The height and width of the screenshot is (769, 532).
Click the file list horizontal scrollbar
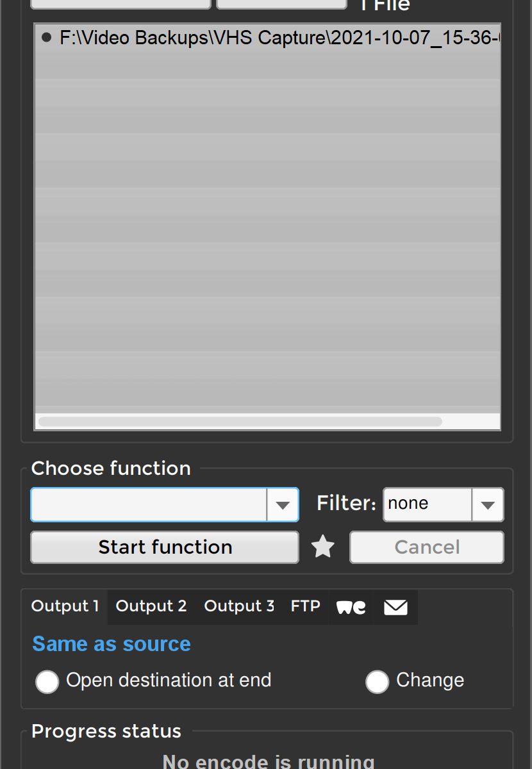(x=240, y=422)
